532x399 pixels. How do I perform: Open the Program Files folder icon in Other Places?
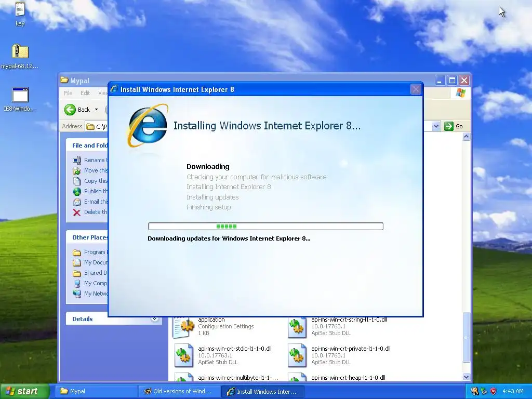(77, 252)
